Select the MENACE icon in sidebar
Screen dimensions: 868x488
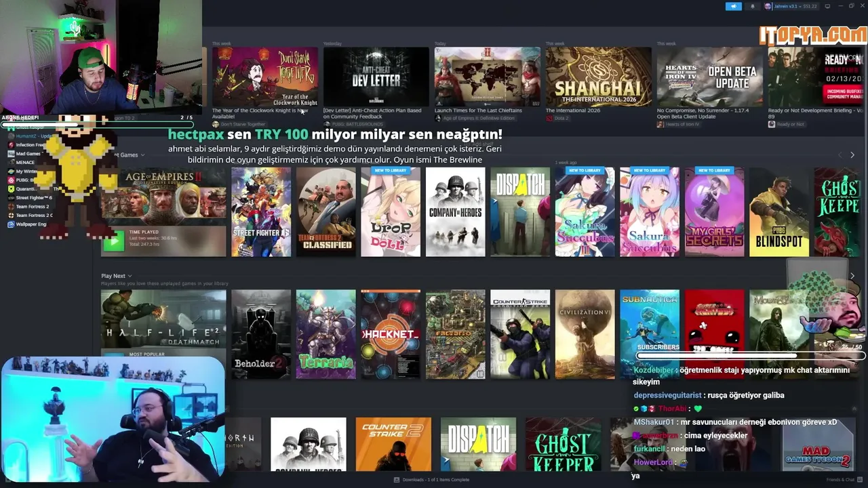pyautogui.click(x=12, y=163)
